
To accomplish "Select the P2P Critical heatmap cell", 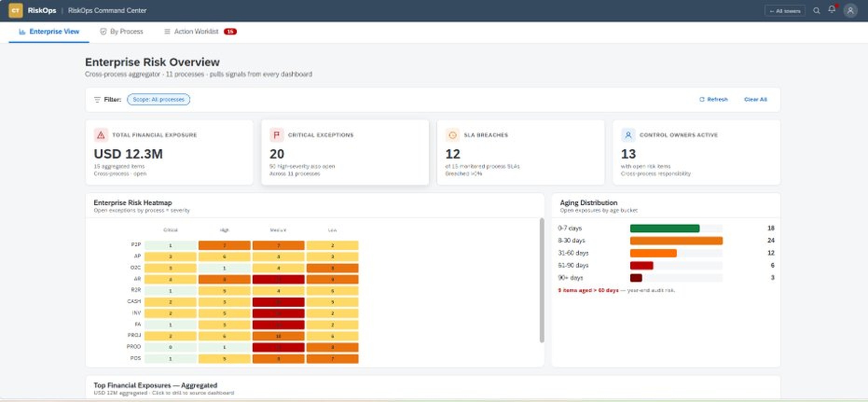I will coord(170,245).
